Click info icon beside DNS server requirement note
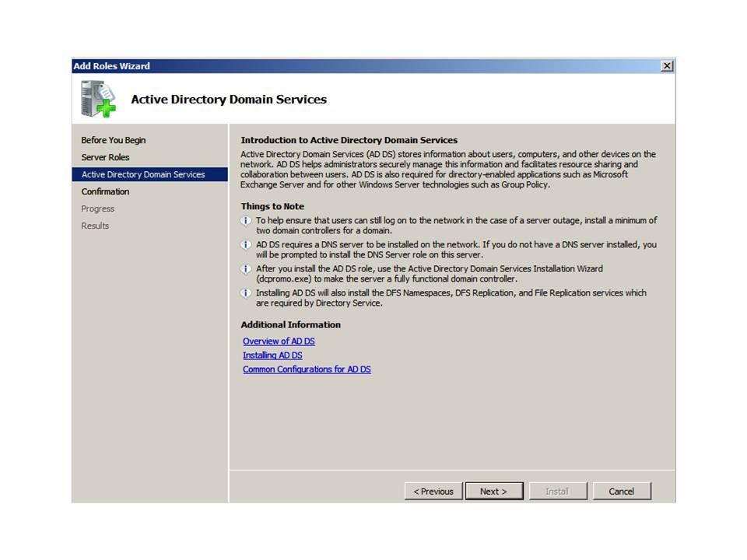The image size is (747, 560). tap(245, 245)
